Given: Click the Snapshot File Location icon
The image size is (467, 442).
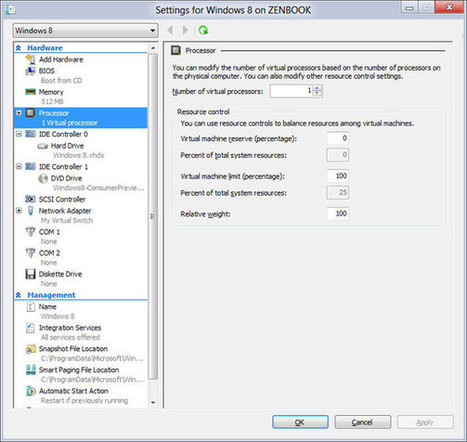Looking at the screenshot, I should [x=30, y=349].
